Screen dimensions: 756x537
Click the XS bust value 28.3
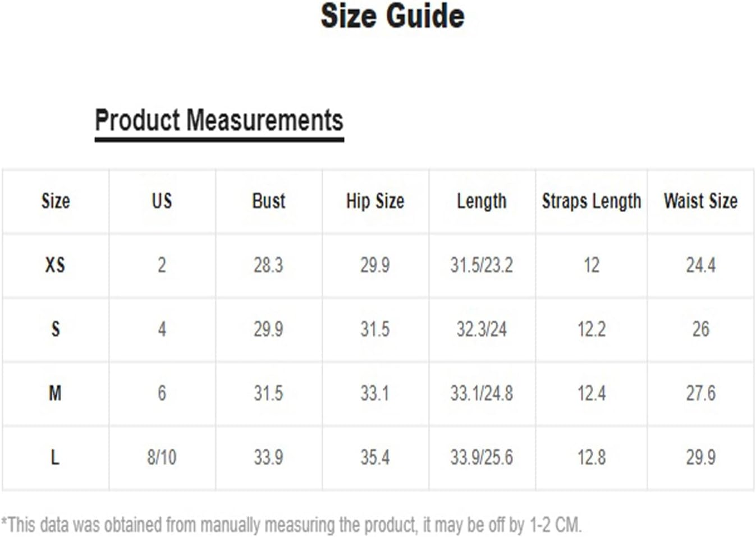268,265
